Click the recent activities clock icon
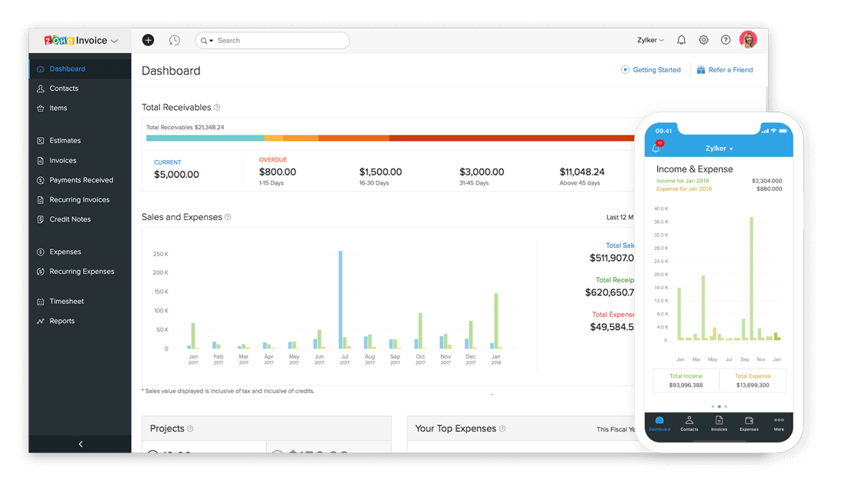Viewport: 848px width, 504px height. click(x=174, y=39)
